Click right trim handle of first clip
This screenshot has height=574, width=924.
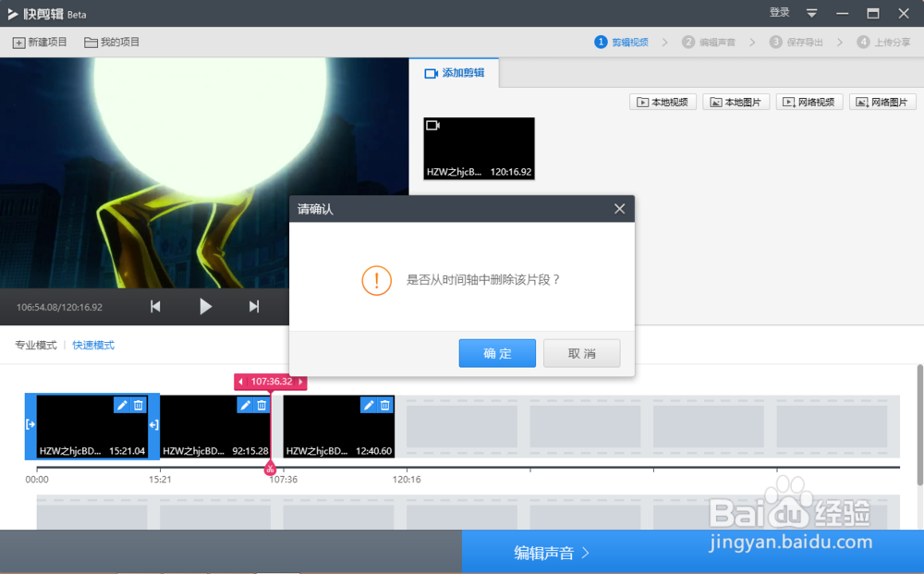tap(153, 424)
